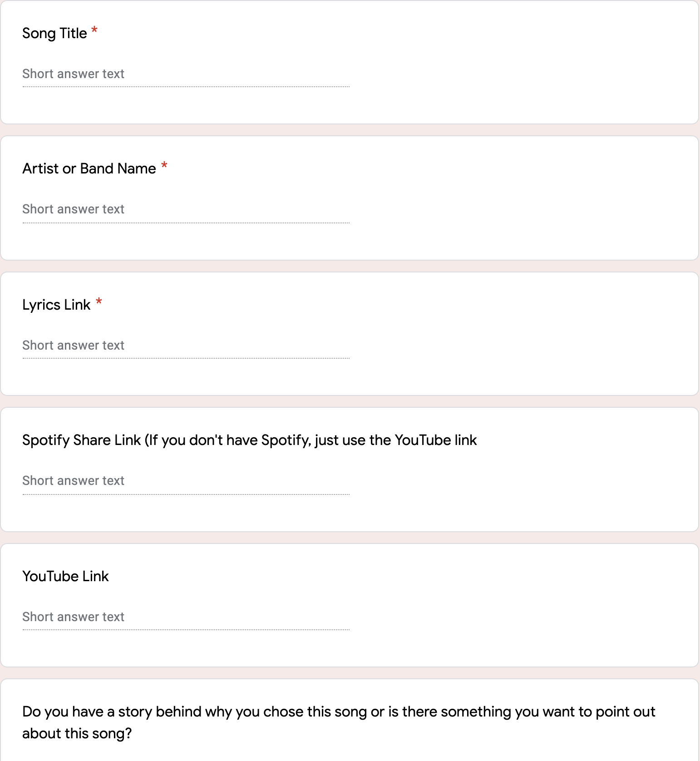Click the Song Title question label
Image resolution: width=700 pixels, height=761 pixels.
coord(54,34)
